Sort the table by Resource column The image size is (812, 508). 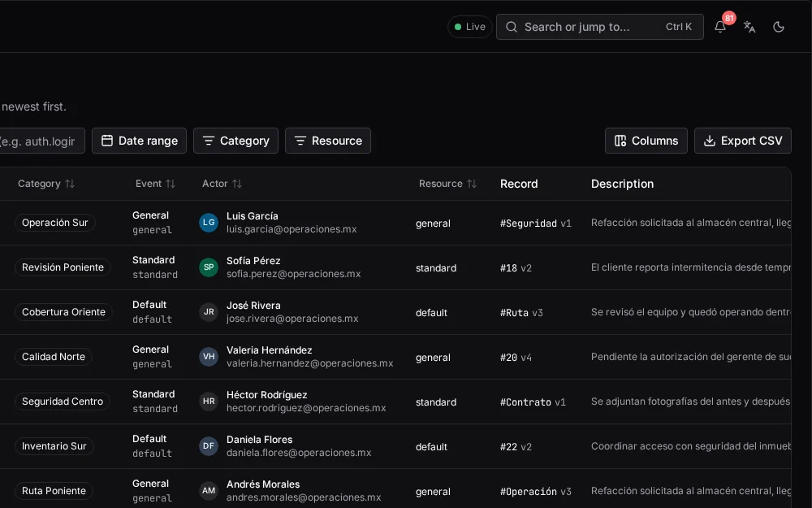pyautogui.click(x=447, y=184)
